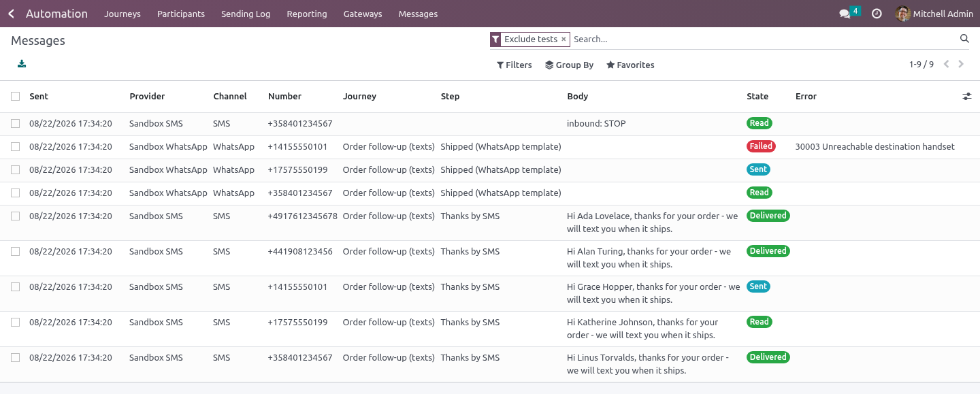Check the WhatsApp +17575550199 row checkbox
Screen dimensions: 980x394
tap(15, 170)
